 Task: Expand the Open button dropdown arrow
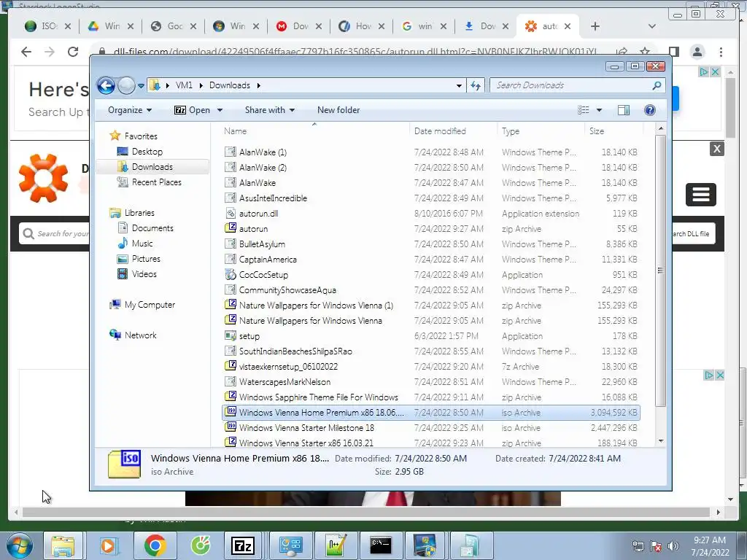pyautogui.click(x=220, y=110)
